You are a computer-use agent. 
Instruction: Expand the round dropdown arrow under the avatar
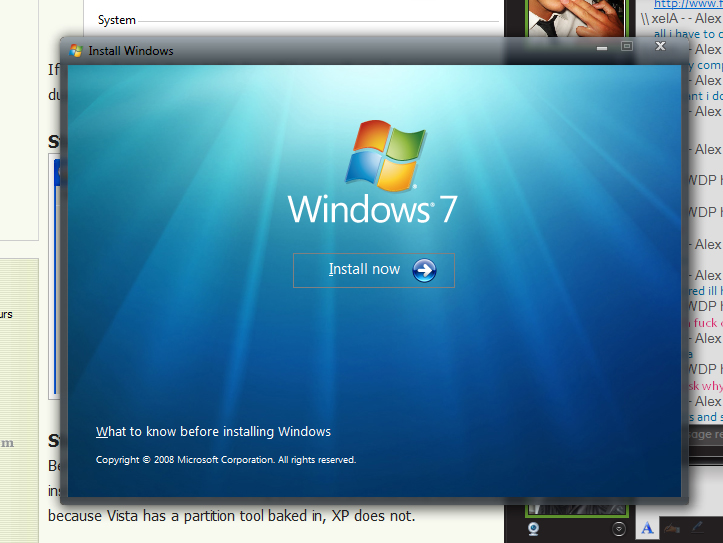pyautogui.click(x=619, y=528)
